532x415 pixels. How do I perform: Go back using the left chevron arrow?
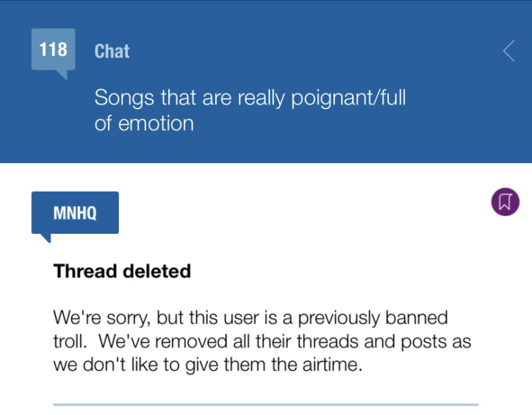tap(509, 50)
